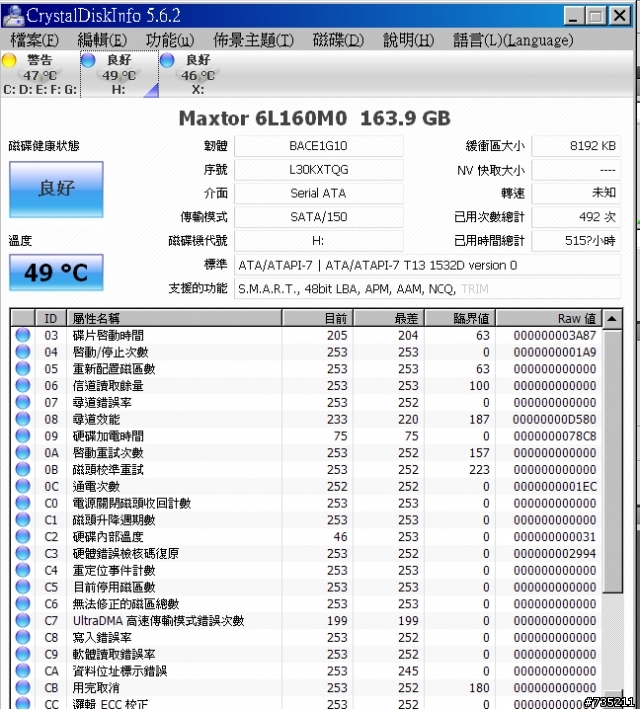Viewport: 640px width, 710px height.
Task: Click status icon of row C5 目前停用磁區數
Action: click(23, 586)
